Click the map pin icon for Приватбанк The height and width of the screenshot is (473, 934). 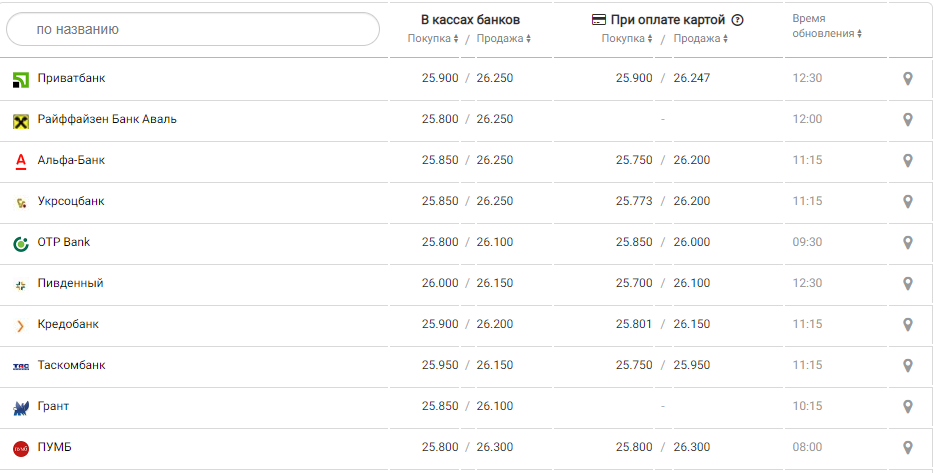coord(908,78)
